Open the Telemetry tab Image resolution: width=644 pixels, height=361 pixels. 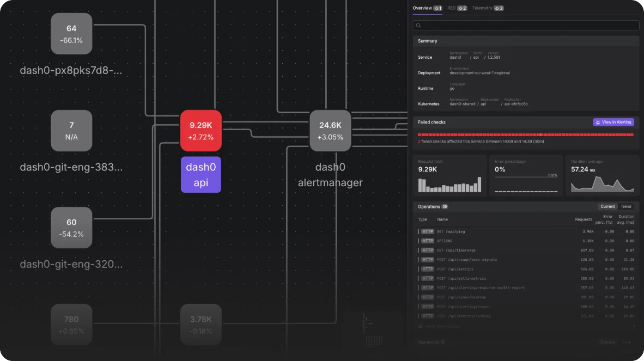[x=488, y=8]
